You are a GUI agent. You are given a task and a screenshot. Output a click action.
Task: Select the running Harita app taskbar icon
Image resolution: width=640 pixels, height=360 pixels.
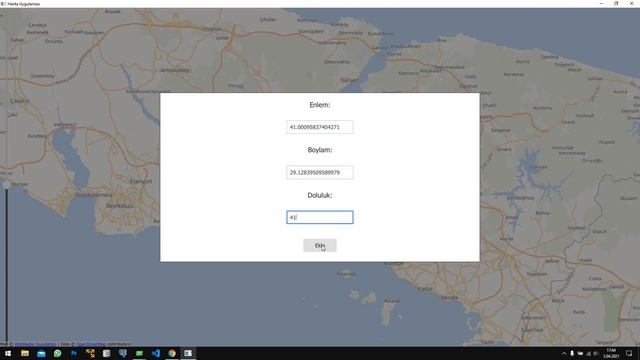pos(188,353)
